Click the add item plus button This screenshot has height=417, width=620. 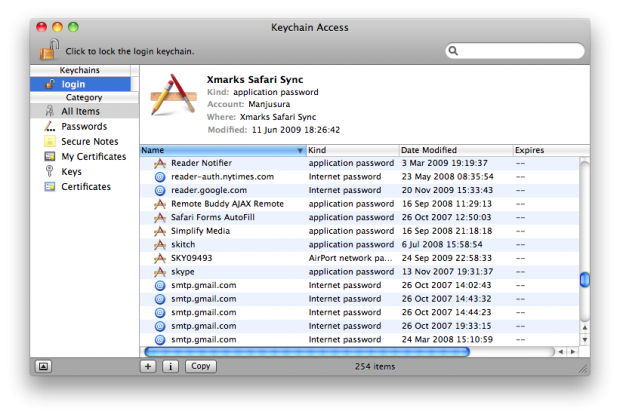(x=148, y=366)
